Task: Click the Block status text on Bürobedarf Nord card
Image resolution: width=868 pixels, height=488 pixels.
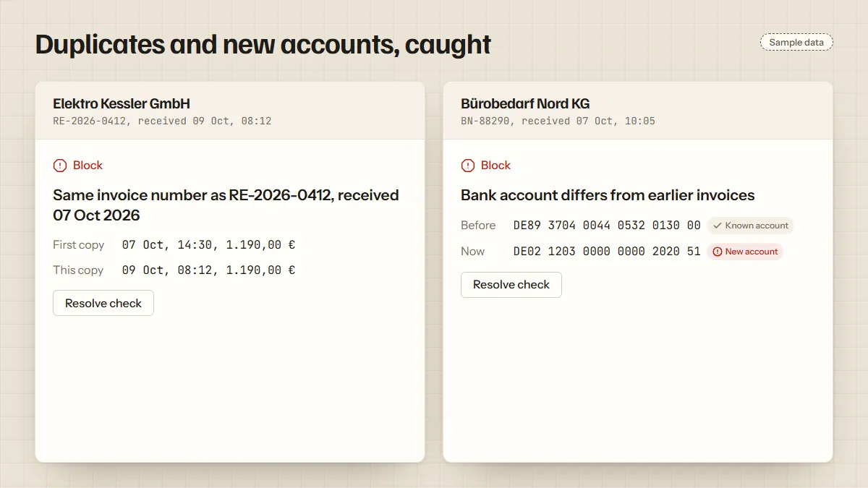Action: [495, 166]
